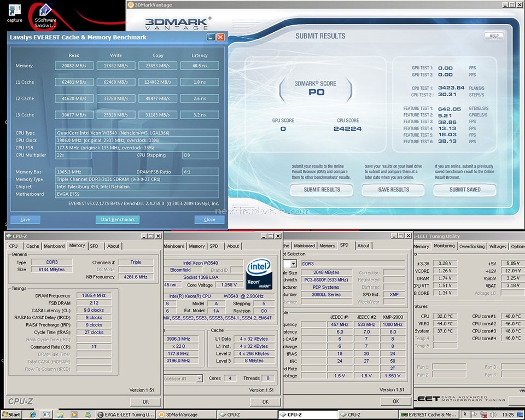Click the L1 Cache copy value 124862 MB/s
The height and width of the screenshot is (420, 525).
tap(157, 82)
